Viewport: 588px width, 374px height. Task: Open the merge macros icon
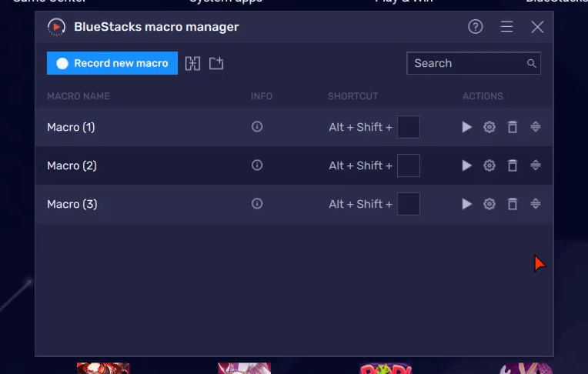click(192, 63)
